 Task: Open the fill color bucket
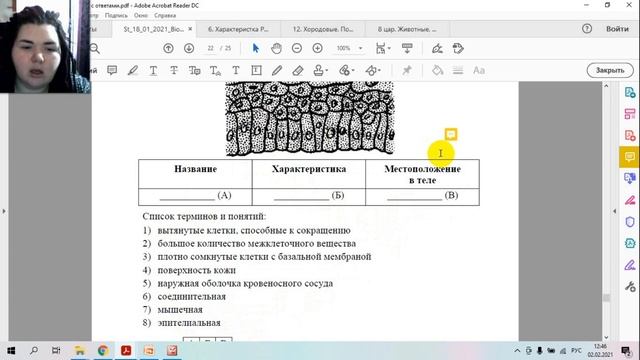pos(438,70)
